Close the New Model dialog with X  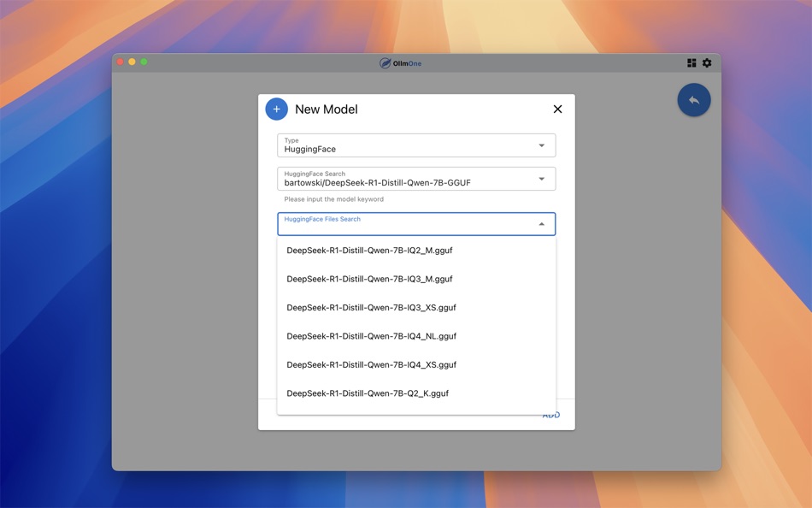click(558, 109)
